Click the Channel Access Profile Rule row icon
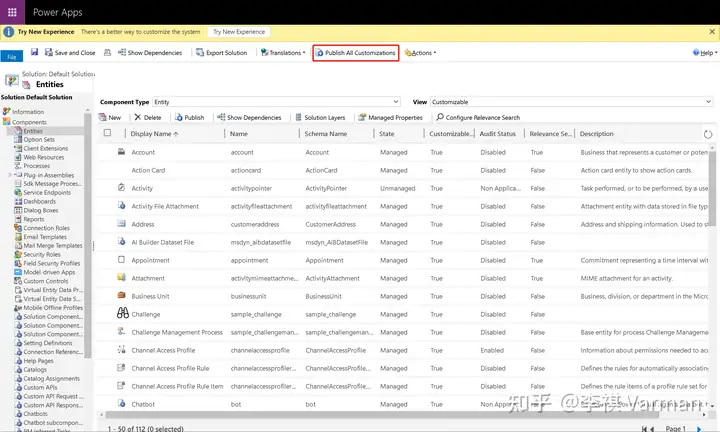Image resolution: width=720 pixels, height=432 pixels. (121, 367)
